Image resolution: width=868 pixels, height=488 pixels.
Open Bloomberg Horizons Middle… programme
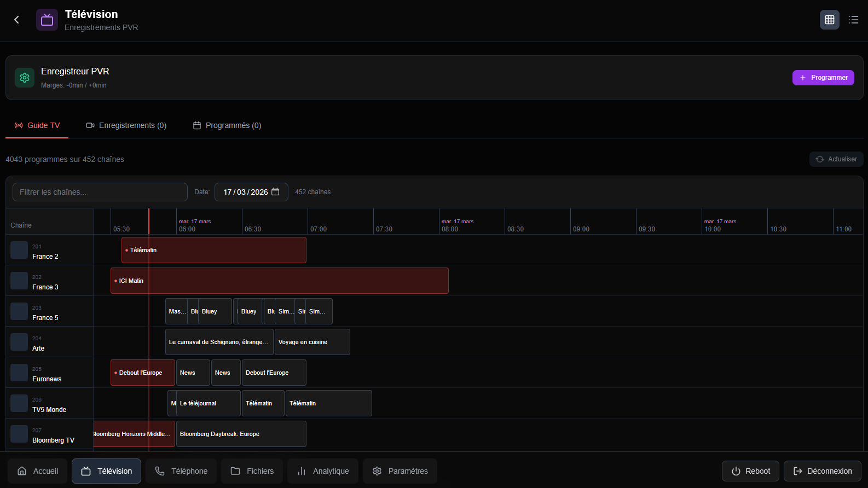click(134, 434)
